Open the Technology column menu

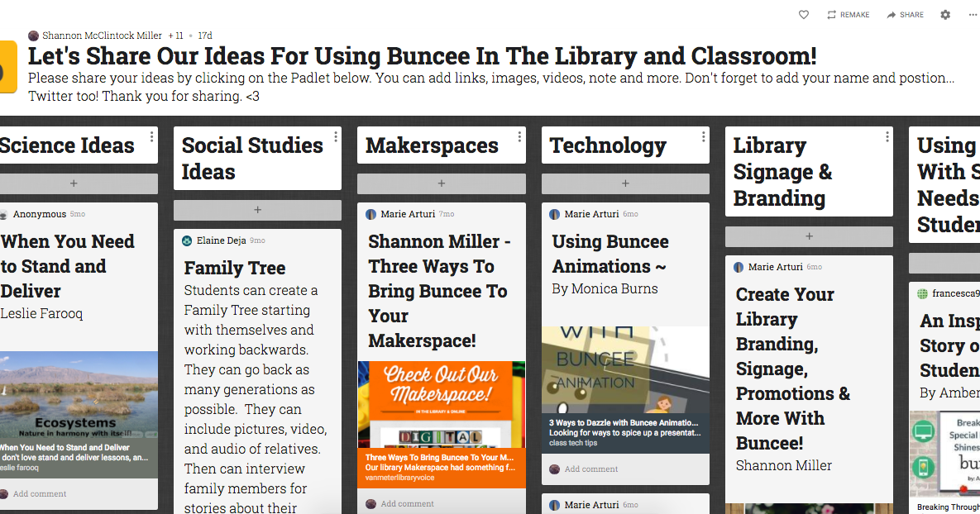702,136
